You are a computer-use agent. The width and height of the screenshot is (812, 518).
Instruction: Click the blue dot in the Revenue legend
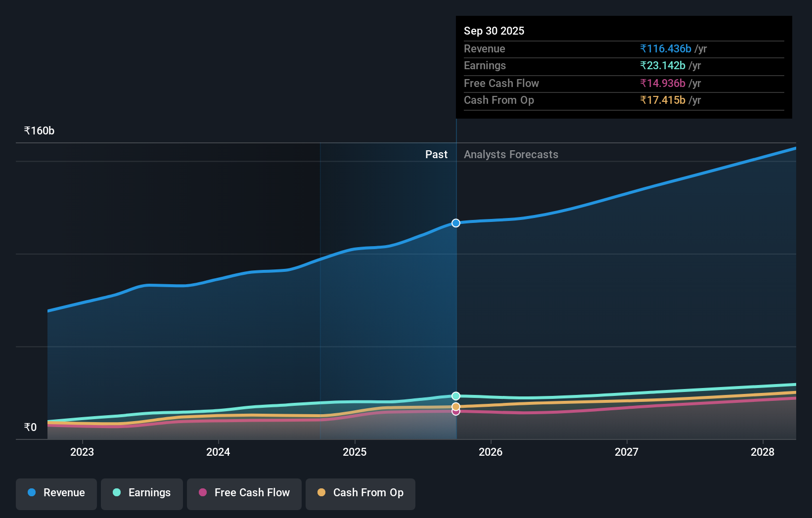coord(32,493)
